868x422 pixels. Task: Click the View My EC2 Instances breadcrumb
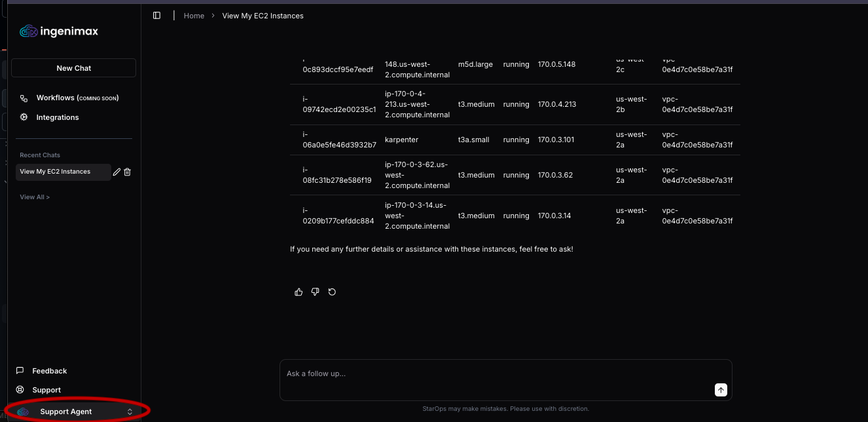point(262,16)
